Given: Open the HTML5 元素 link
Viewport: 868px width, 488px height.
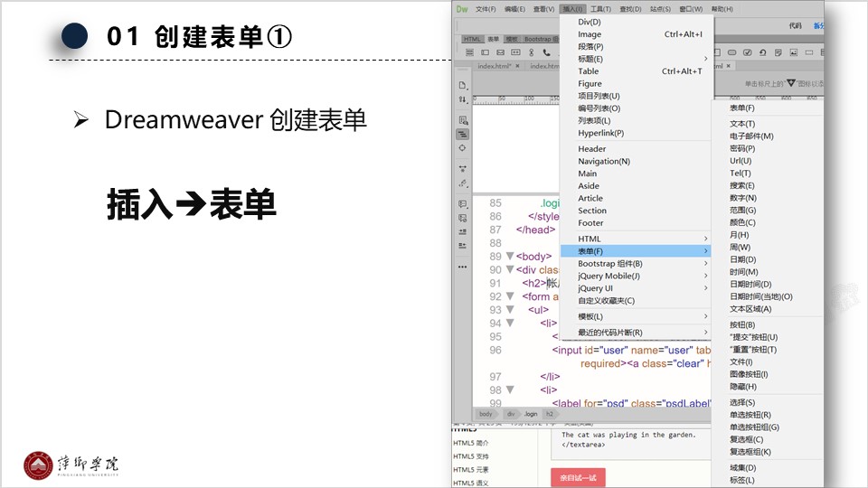Looking at the screenshot, I should 470,470.
